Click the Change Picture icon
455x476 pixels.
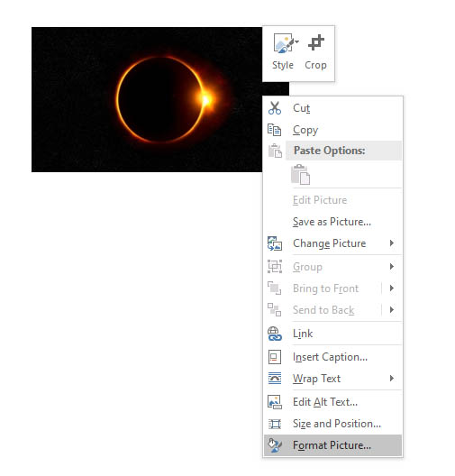coord(275,243)
